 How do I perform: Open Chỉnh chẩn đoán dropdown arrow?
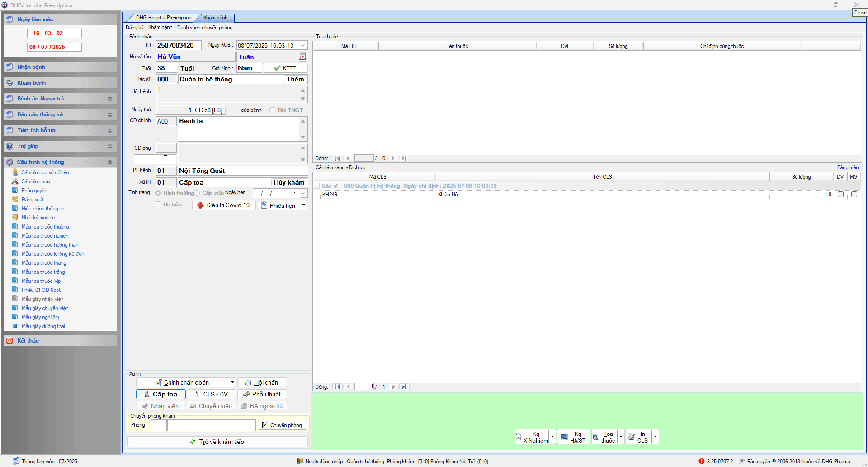[x=232, y=383]
